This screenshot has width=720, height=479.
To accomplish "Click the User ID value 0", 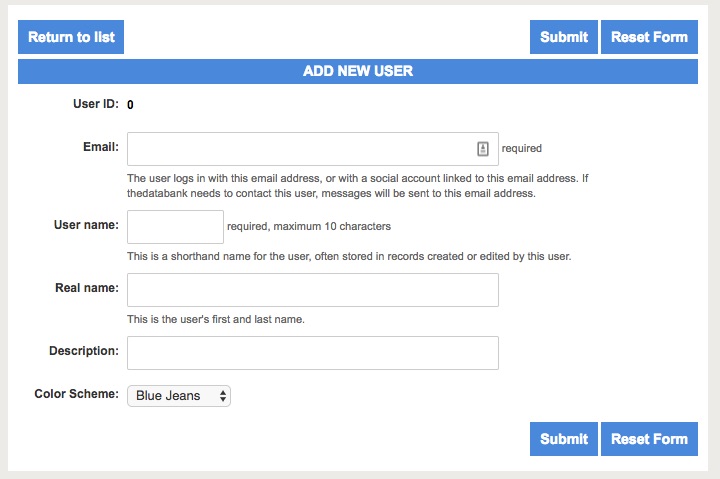I will (x=130, y=105).
